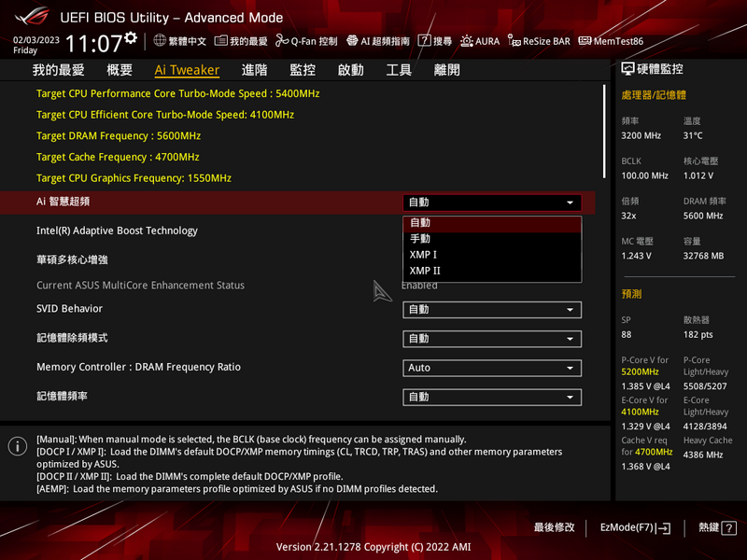Click 31°C temperature value
The image size is (747, 560).
point(693,135)
